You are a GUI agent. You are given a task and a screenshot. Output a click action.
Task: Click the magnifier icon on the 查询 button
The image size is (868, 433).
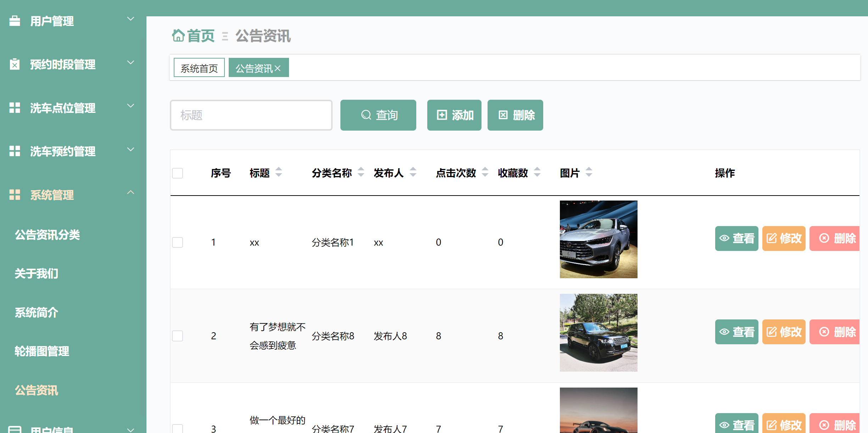[x=366, y=115]
